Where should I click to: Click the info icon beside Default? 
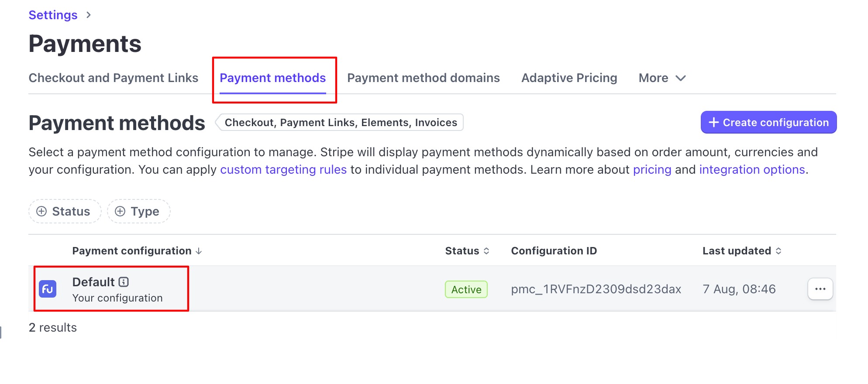(x=124, y=282)
